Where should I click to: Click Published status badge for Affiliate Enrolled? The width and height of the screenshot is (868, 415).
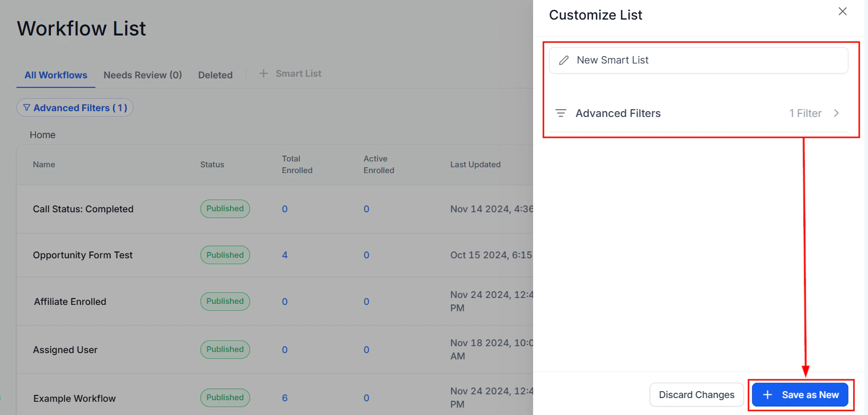click(x=225, y=301)
